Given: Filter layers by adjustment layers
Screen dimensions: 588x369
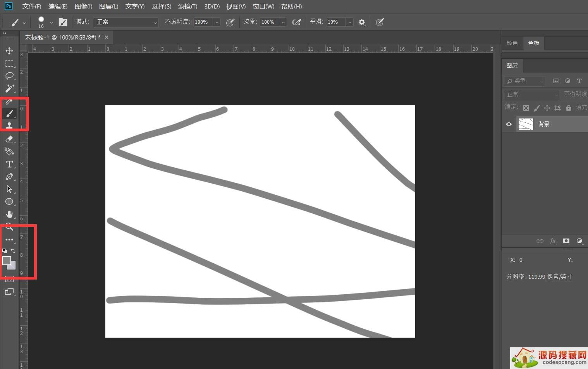Looking at the screenshot, I should point(567,81).
